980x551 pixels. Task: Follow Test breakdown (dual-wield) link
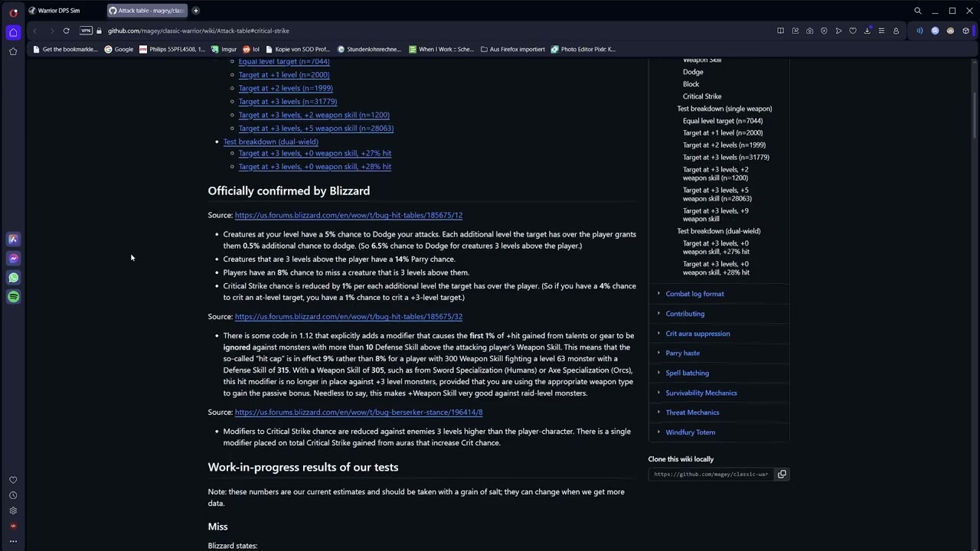[270, 142]
